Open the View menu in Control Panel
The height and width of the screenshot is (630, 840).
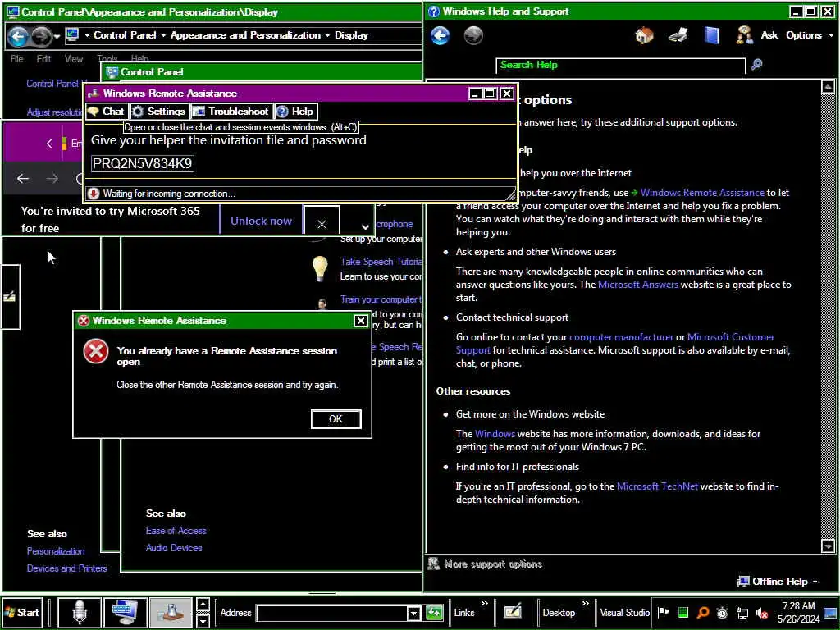click(73, 59)
